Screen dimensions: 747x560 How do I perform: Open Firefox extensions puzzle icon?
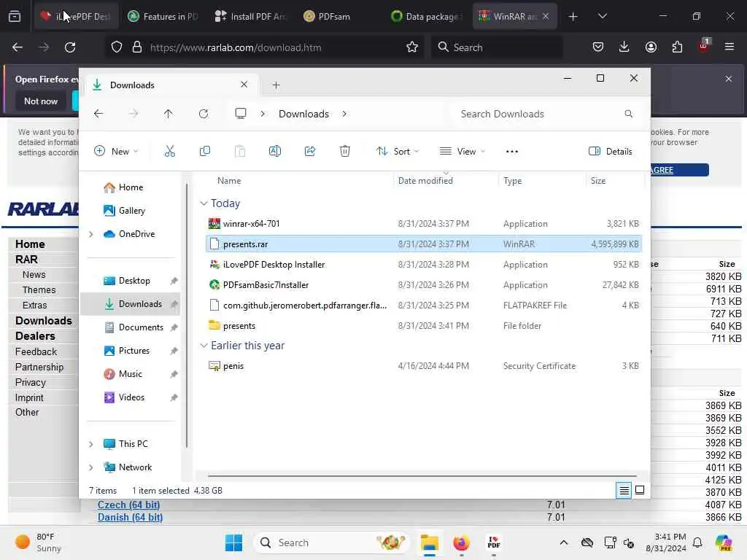point(677,47)
